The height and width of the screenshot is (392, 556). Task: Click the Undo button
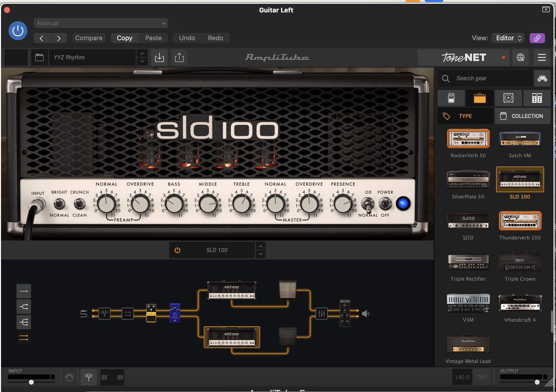187,38
